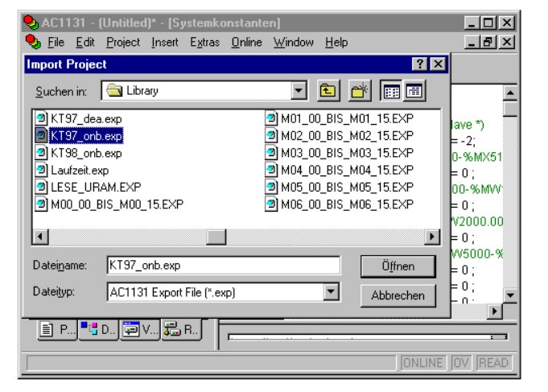The image size is (548, 392).
Task: Click file list horizontal scrollbar right arrow
Action: pos(432,237)
